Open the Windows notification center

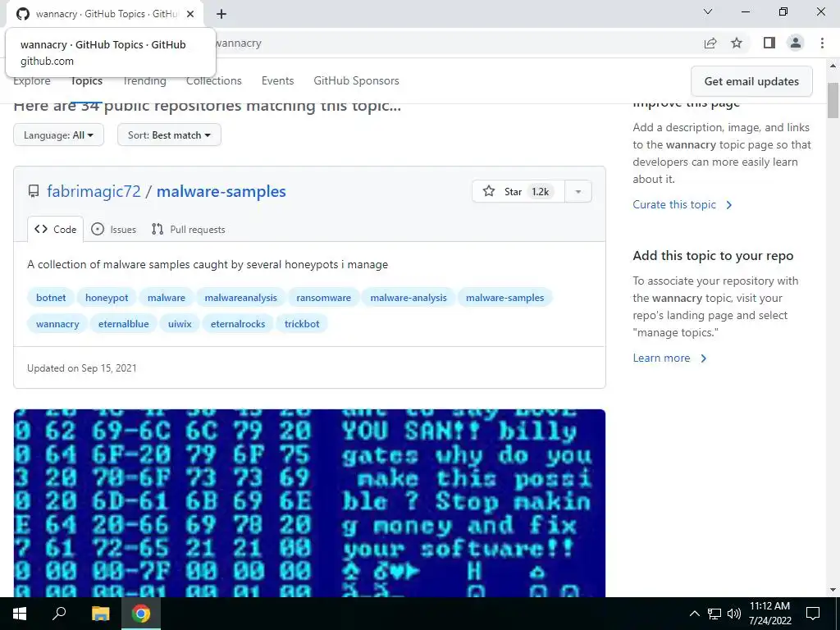click(813, 614)
